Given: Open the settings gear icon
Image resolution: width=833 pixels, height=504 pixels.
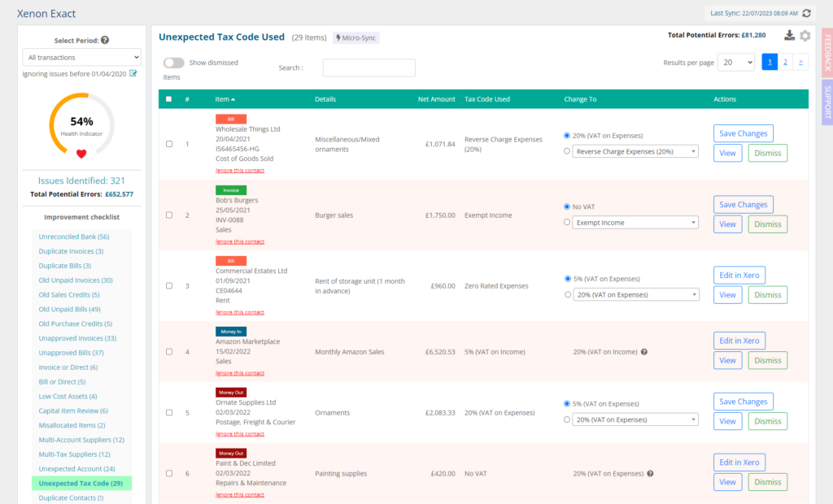Looking at the screenshot, I should click(805, 36).
